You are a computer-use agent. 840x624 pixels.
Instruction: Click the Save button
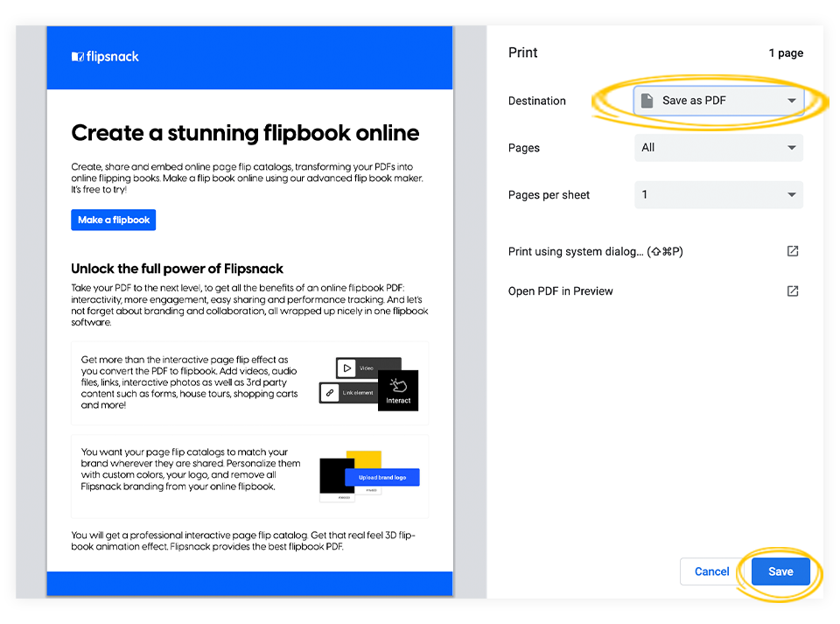pyautogui.click(x=780, y=571)
